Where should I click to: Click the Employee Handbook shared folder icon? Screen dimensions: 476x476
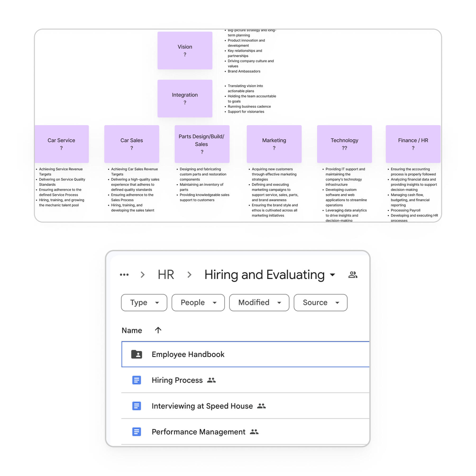pos(136,354)
